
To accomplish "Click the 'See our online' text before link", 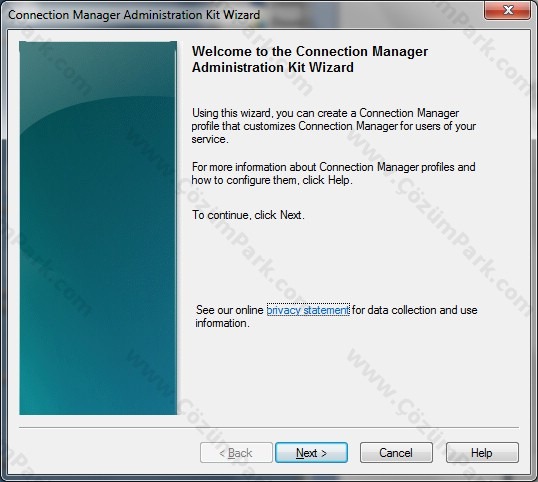I will click(230, 310).
